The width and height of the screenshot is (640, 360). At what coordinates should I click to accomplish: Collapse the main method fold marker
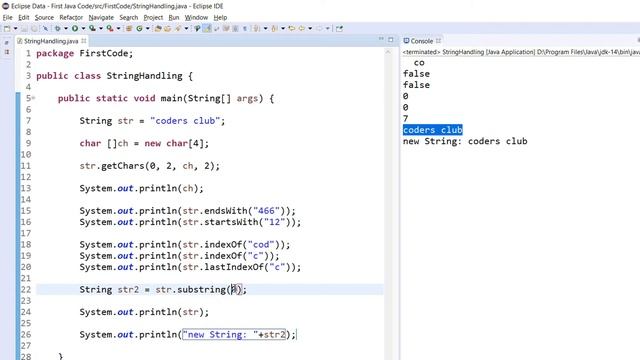pos(33,98)
